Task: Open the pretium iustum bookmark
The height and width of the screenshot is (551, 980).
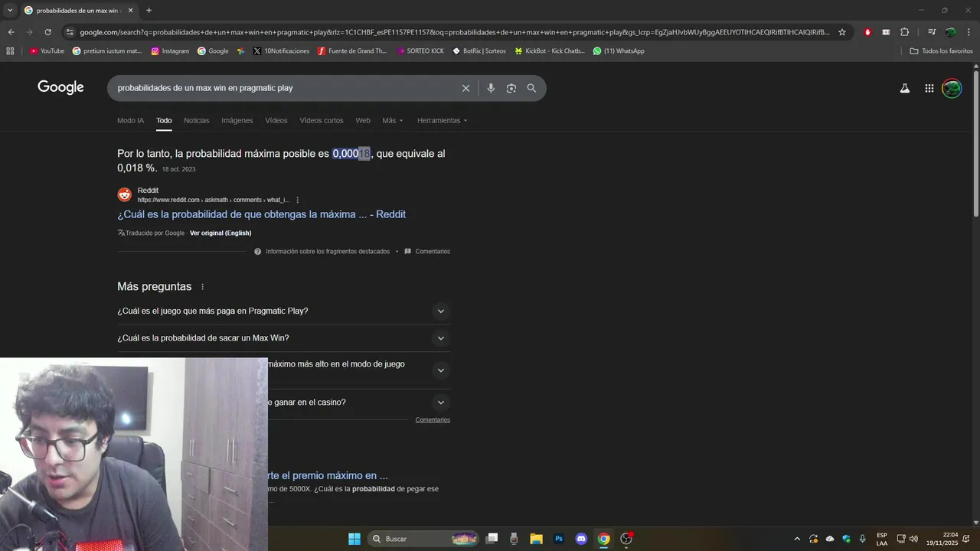Action: click(x=107, y=51)
